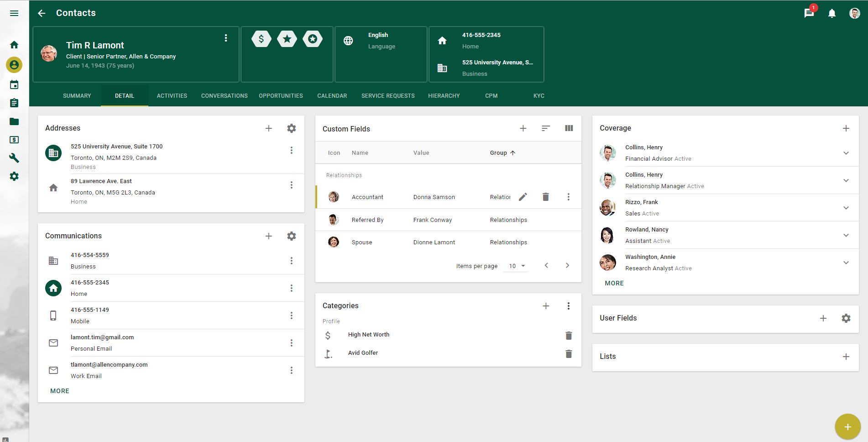Edit the Accountant custom field with pencil icon
The width and height of the screenshot is (868, 442).
523,197
